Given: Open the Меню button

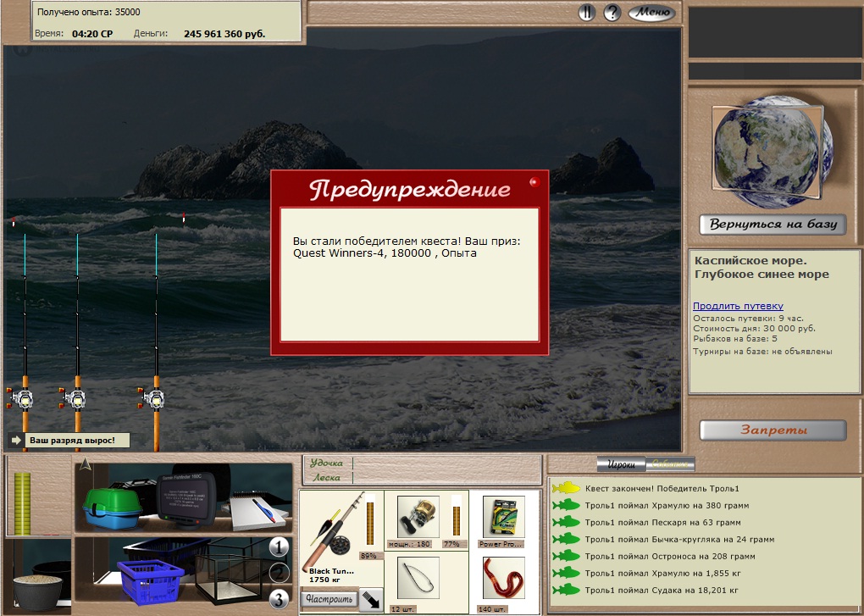Looking at the screenshot, I should [652, 12].
